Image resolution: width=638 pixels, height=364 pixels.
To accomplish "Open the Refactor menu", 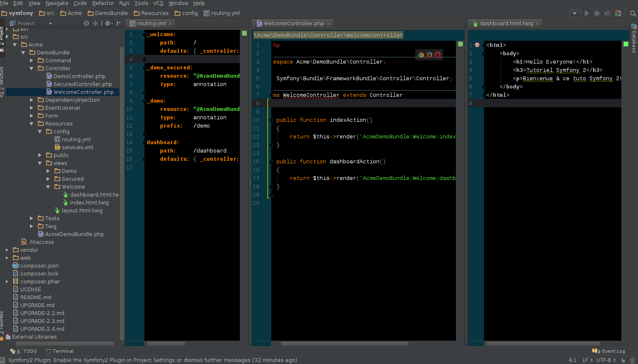I will [x=103, y=3].
